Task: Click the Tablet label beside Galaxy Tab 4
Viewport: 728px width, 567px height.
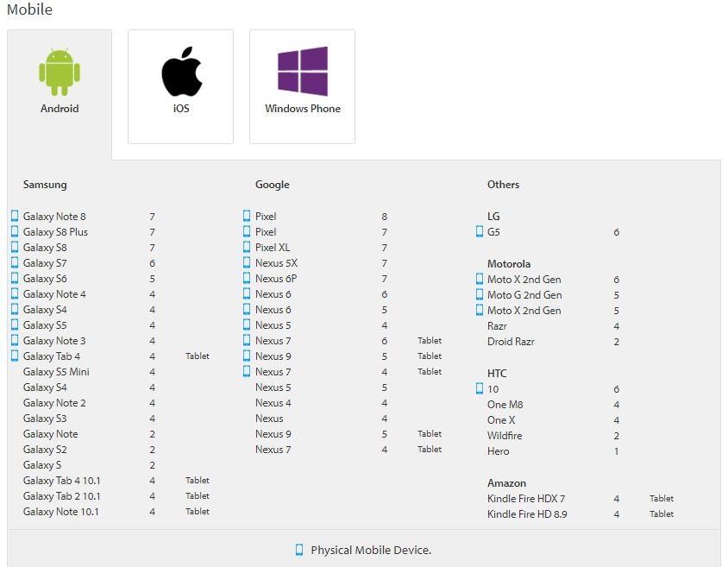Action: click(197, 356)
